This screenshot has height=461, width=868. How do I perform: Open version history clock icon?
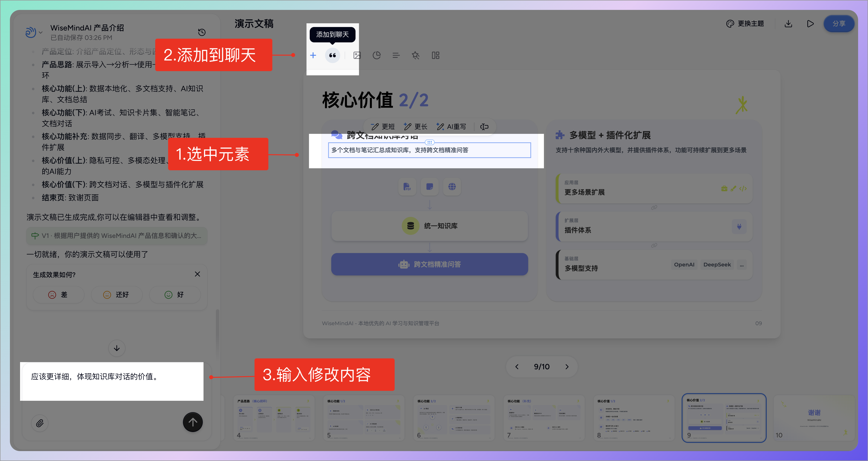click(202, 32)
